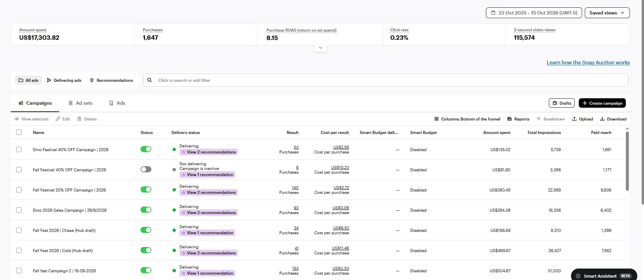Click the Ad sets grid icon
Image resolution: width=644 pixels, height=280 pixels.
click(x=71, y=103)
